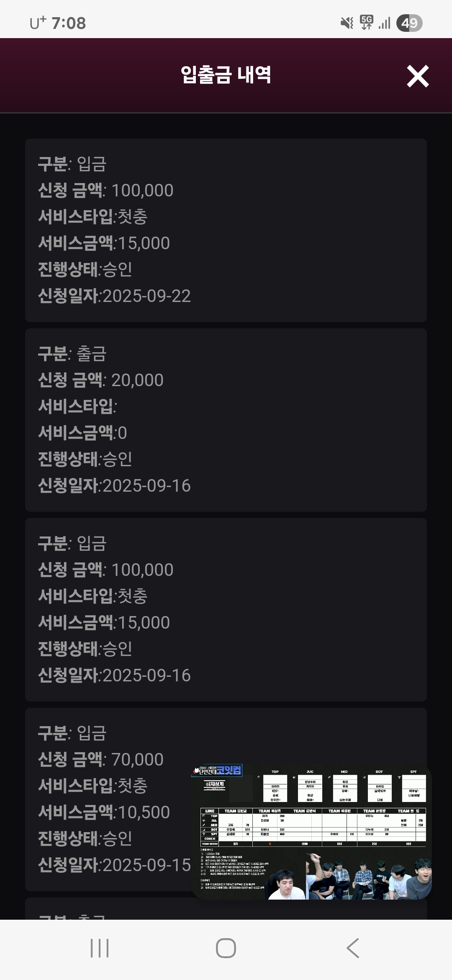Tap the 5G network status icon
The image size is (452, 980).
tap(367, 23)
